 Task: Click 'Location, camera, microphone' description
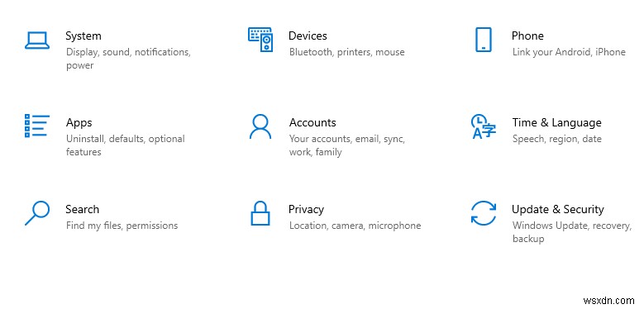(355, 226)
